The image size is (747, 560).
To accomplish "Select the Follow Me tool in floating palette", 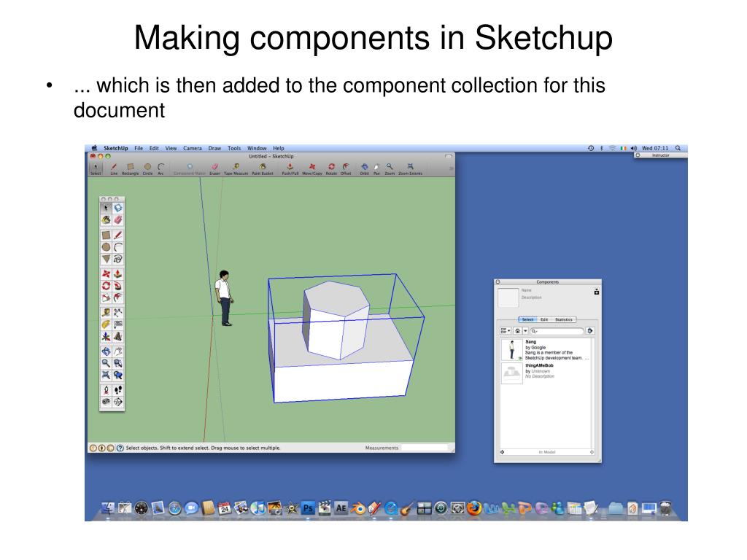I will 118,286.
